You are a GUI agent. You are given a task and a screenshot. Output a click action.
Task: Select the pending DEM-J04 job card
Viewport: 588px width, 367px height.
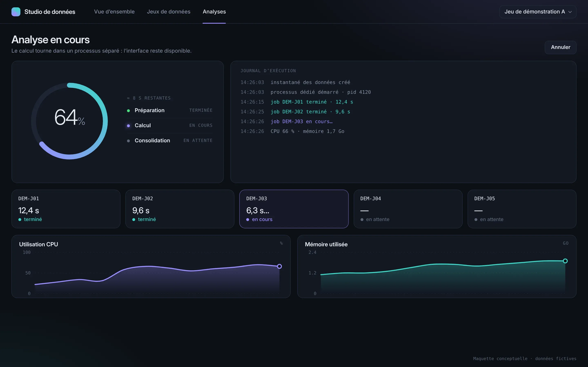[x=408, y=209]
